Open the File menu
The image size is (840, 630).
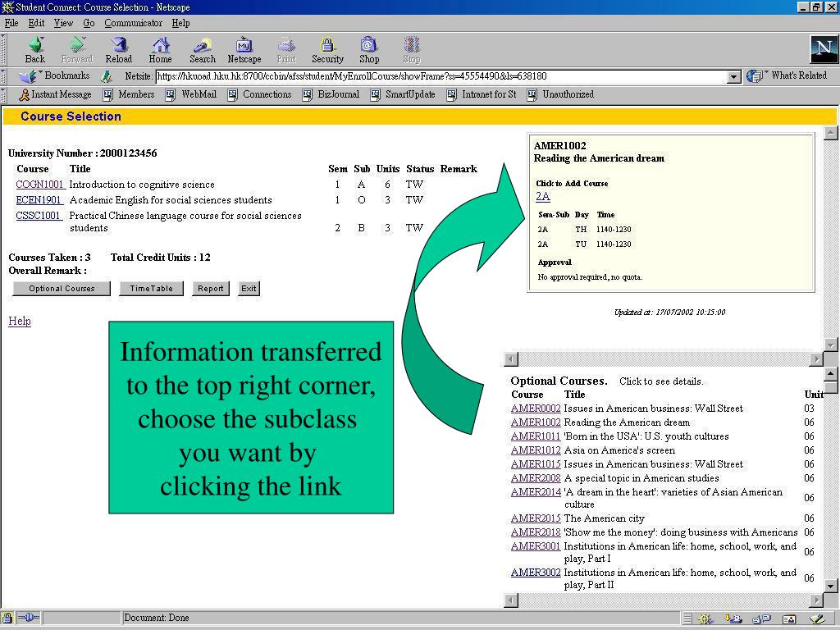pyautogui.click(x=11, y=23)
